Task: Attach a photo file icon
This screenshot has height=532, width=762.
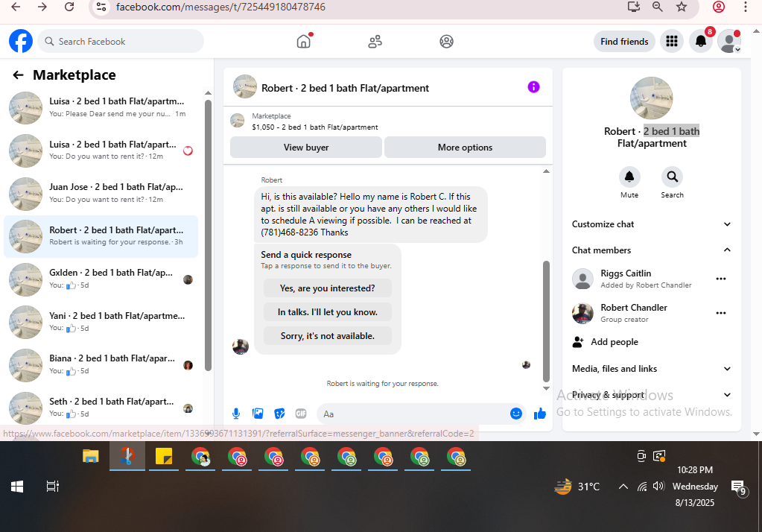Action: (x=258, y=414)
